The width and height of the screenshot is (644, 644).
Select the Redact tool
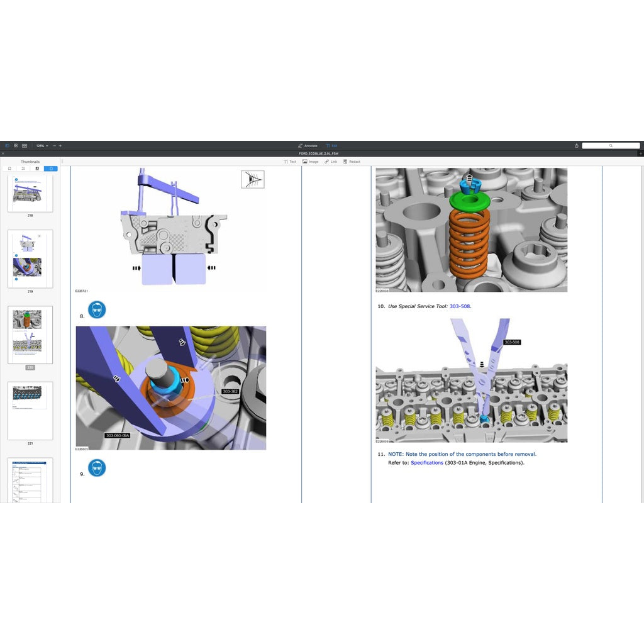(352, 162)
